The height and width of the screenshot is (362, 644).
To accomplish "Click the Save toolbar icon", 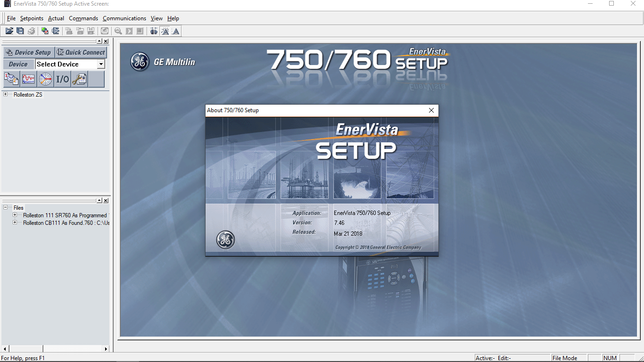I will [20, 31].
